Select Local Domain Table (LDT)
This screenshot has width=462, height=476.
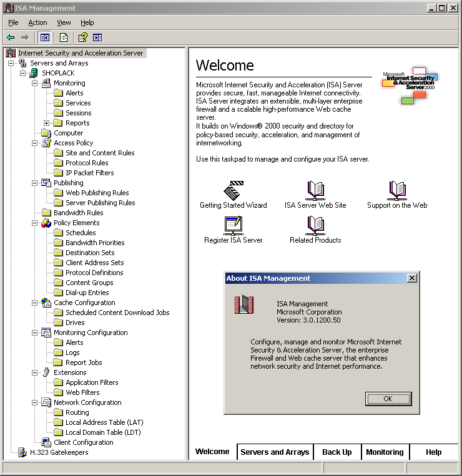click(103, 432)
